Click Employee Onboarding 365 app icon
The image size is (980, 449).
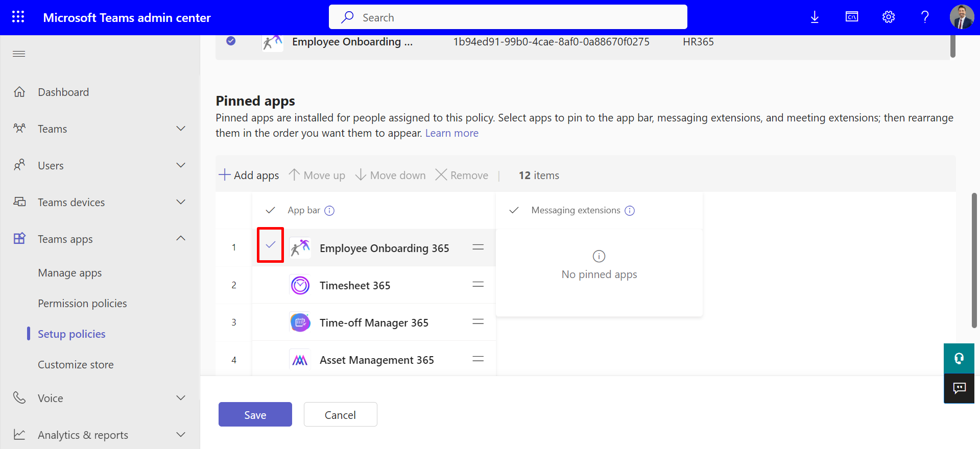(x=300, y=248)
